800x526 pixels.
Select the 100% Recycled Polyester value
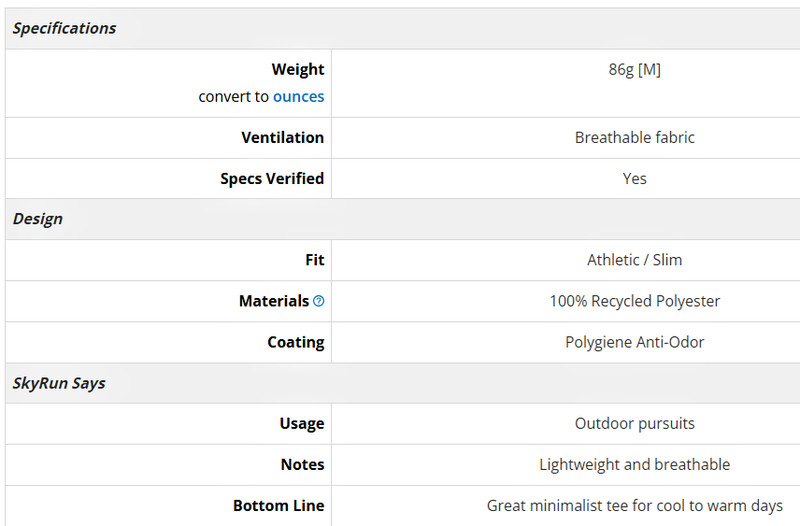634,301
